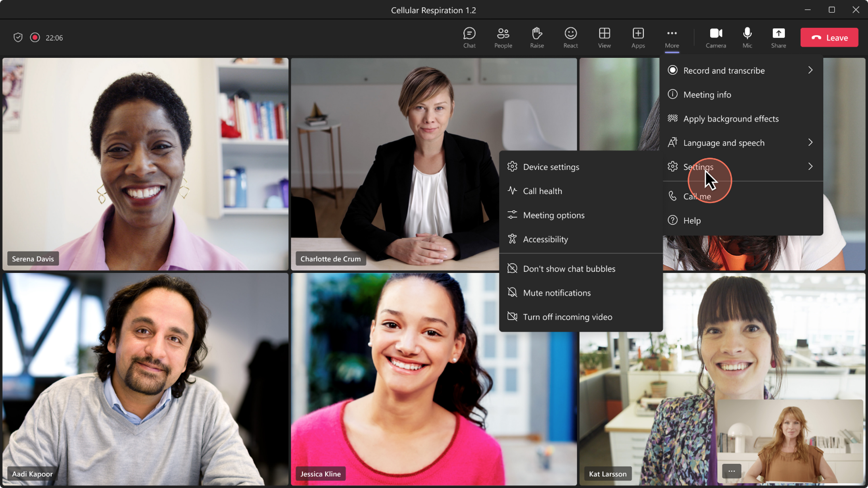
Task: Toggle Turn off incoming video
Action: tap(568, 317)
